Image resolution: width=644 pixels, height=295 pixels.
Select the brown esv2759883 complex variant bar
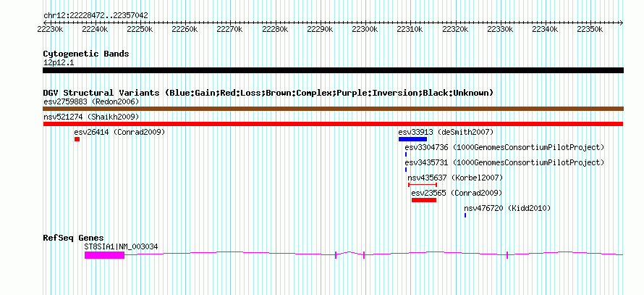point(333,109)
